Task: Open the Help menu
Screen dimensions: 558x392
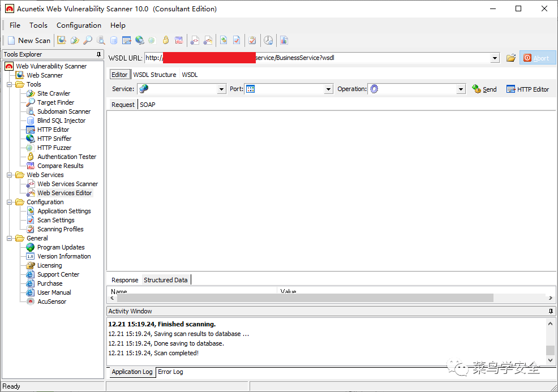Action: point(118,25)
